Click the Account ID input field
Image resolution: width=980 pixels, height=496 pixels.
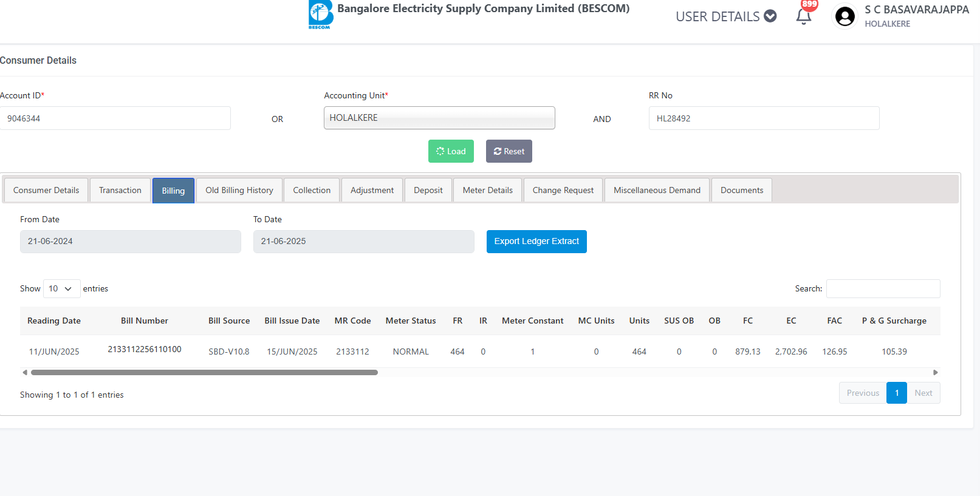[x=115, y=118]
